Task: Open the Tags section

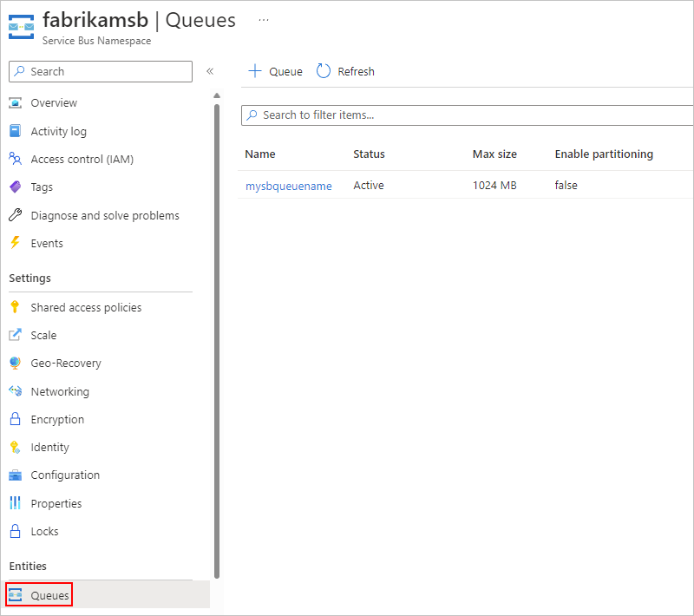Action: 42,187
